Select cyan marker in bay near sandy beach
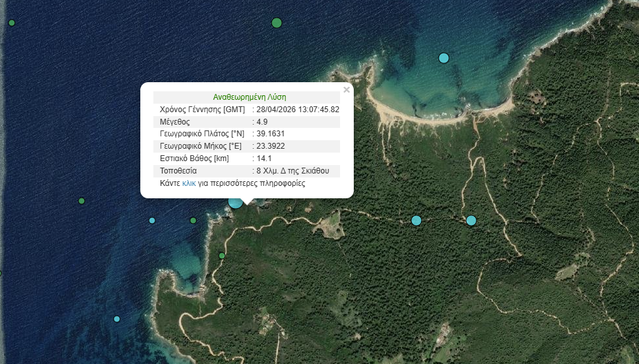Screen dimensions: 639x364 (x=444, y=58)
